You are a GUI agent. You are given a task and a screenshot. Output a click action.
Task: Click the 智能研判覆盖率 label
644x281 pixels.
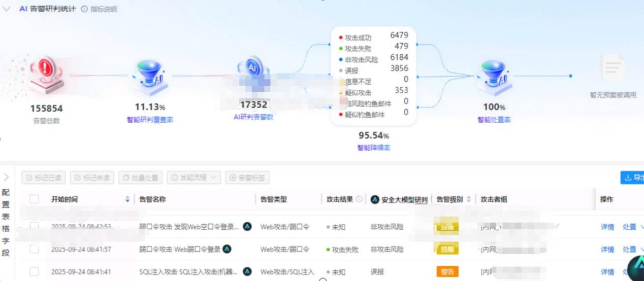[x=150, y=120]
